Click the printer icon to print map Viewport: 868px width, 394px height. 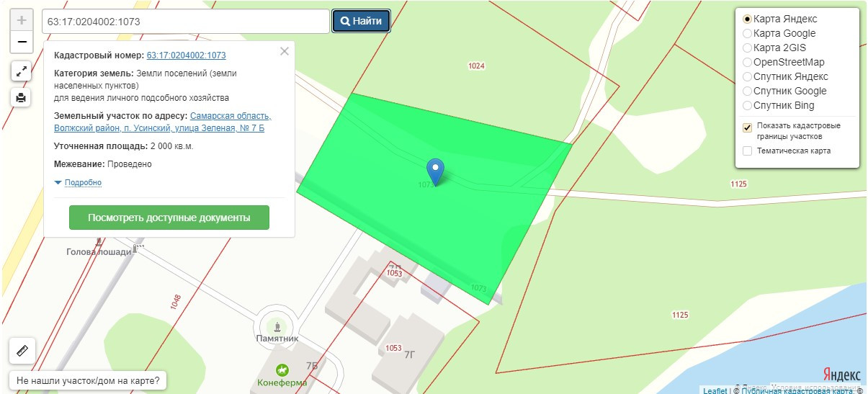click(22, 97)
